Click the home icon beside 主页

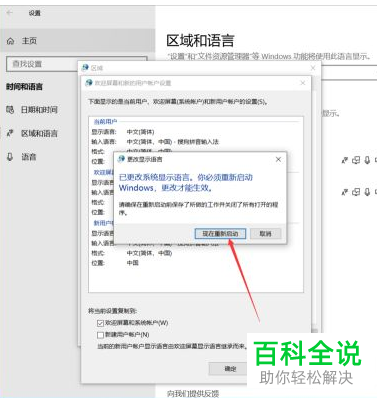tap(11, 41)
